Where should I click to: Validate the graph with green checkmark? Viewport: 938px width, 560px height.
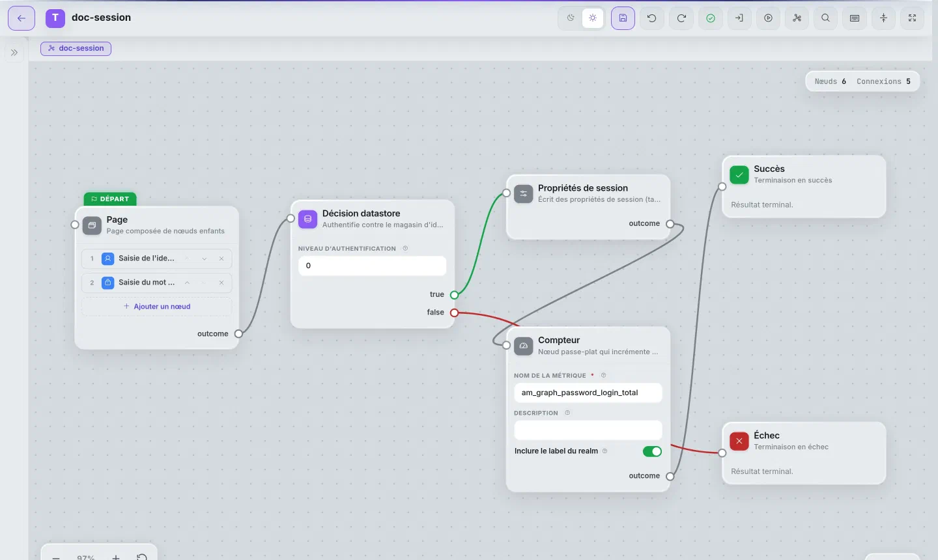pos(711,18)
